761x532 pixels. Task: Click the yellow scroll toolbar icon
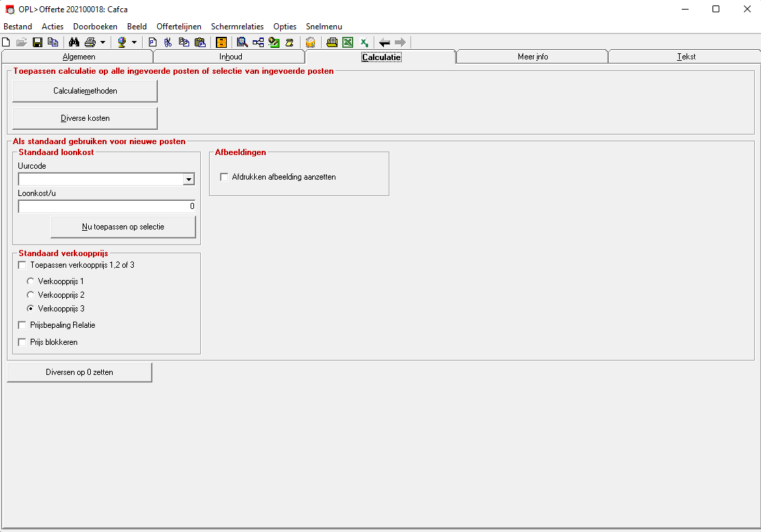tap(289, 42)
